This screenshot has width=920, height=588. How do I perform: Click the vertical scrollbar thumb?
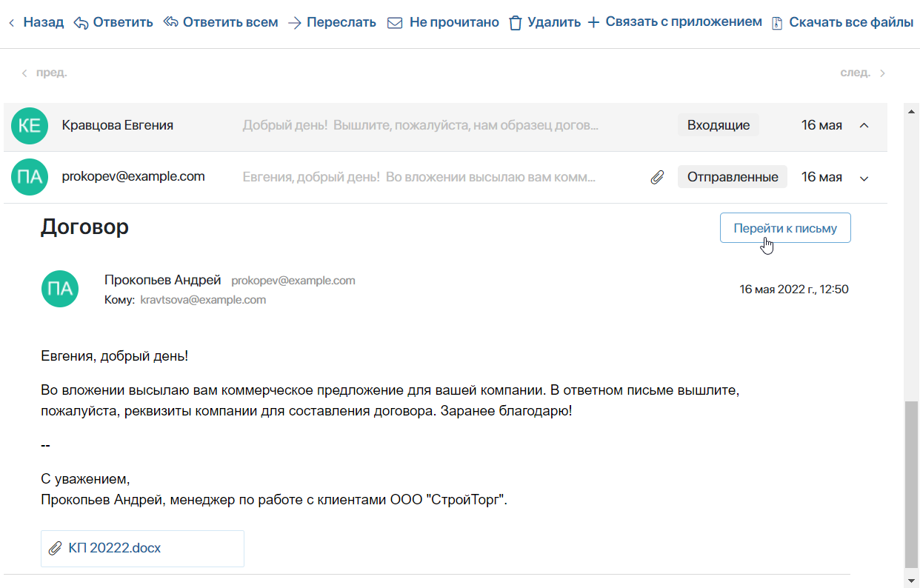click(x=911, y=484)
